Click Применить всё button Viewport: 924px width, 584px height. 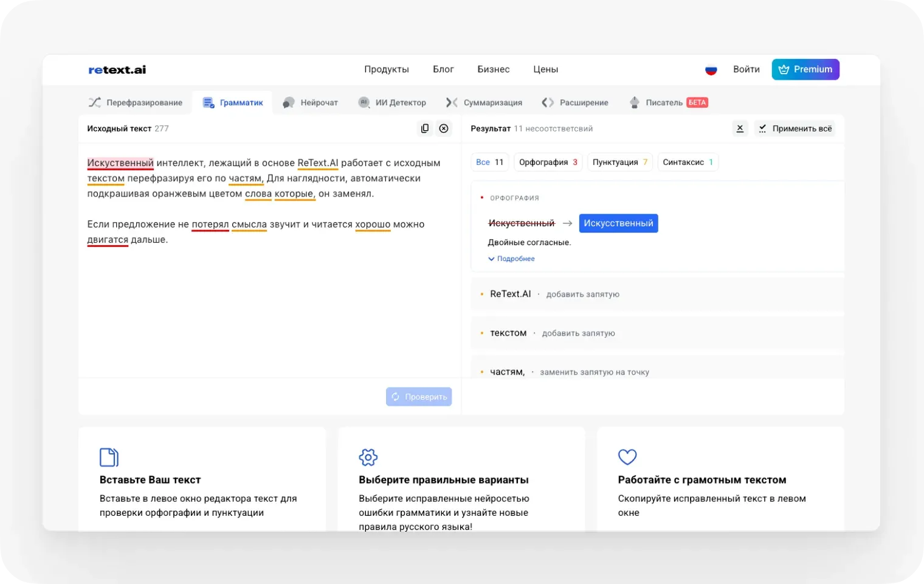click(795, 128)
